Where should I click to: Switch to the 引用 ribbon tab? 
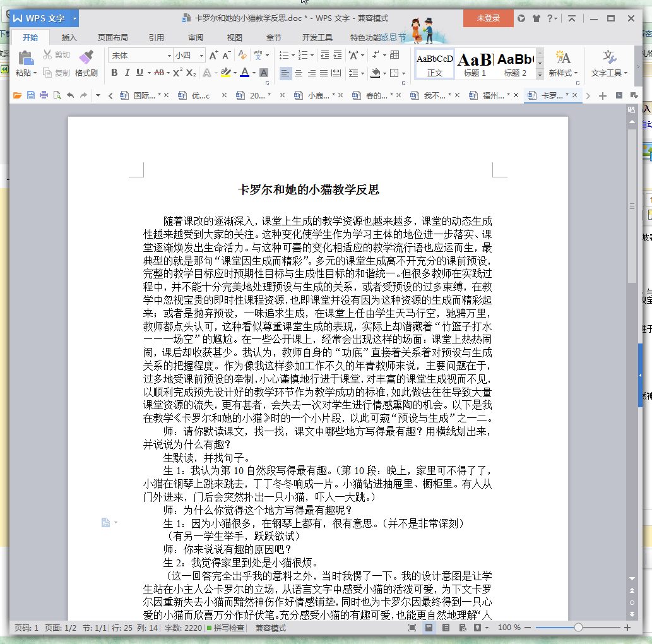point(157,37)
